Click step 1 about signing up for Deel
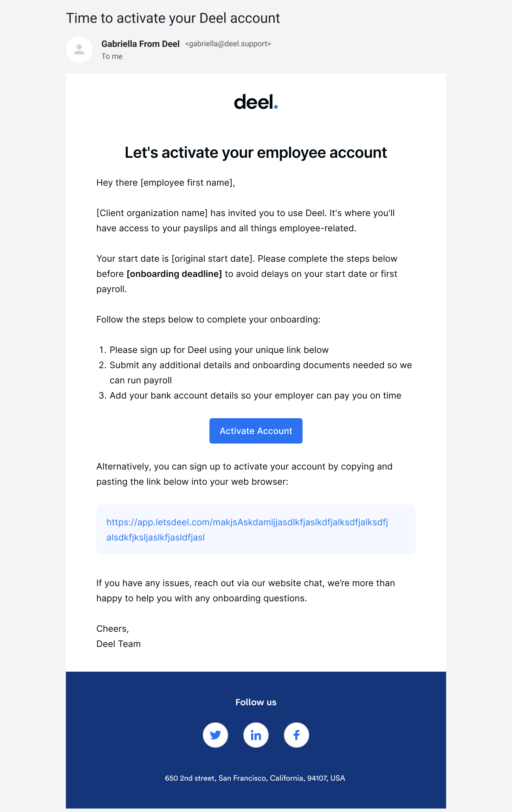The height and width of the screenshot is (812, 512). tap(219, 350)
